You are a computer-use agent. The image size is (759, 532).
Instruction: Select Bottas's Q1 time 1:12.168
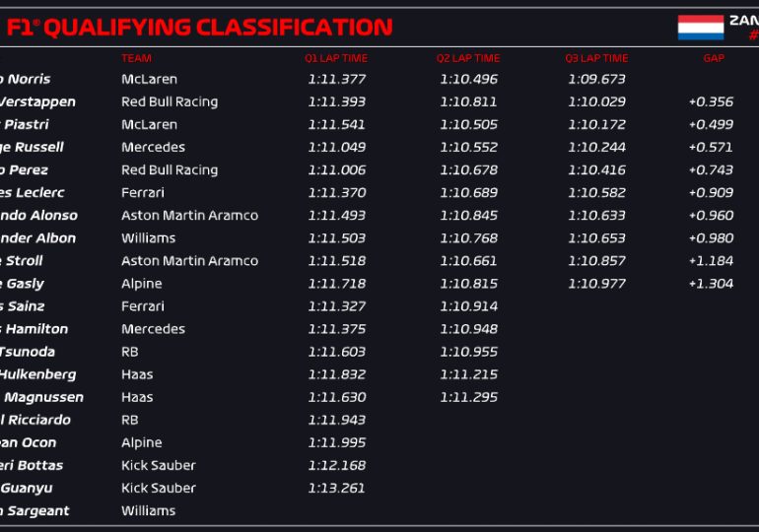[336, 465]
